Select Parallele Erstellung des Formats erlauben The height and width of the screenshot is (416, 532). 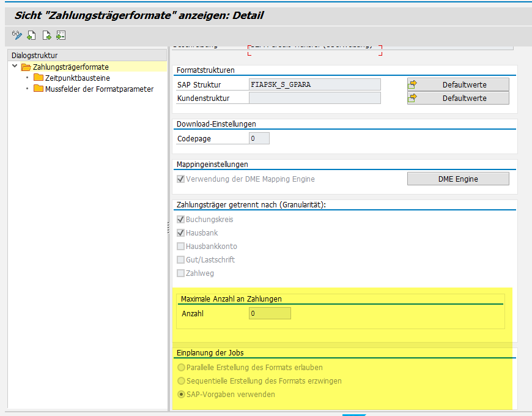pos(181,368)
